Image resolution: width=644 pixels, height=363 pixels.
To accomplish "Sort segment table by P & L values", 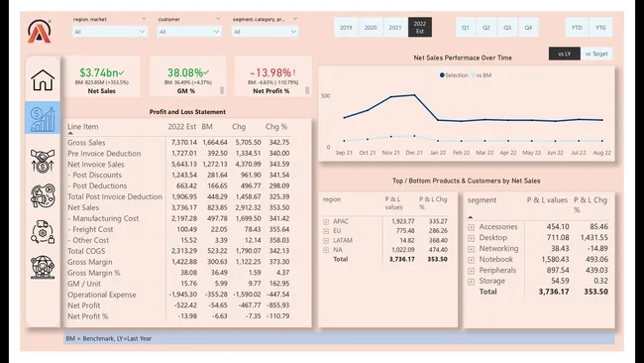I will 547,200.
